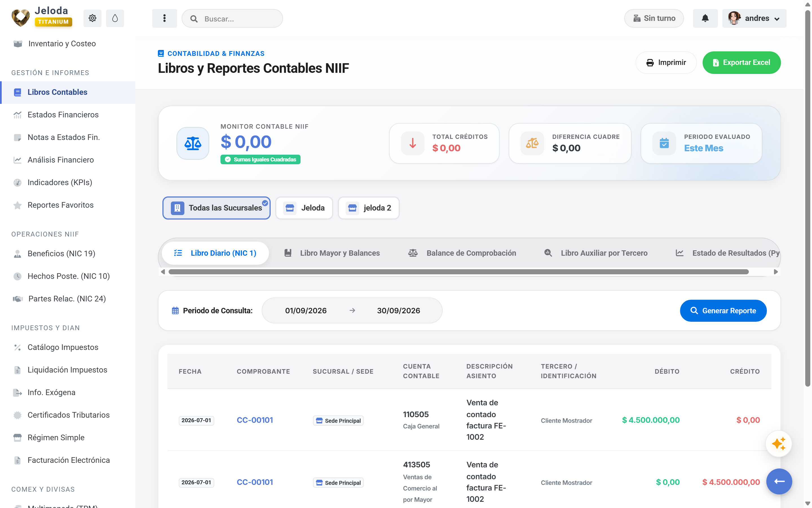812x508 pixels.
Task: Open Libros Contables sidebar item
Action: (68, 92)
